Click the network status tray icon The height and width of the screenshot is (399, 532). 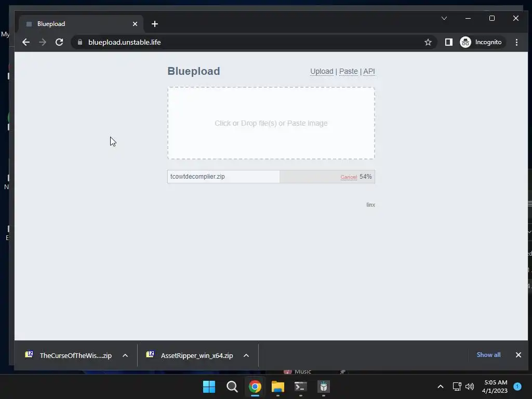coord(457,387)
